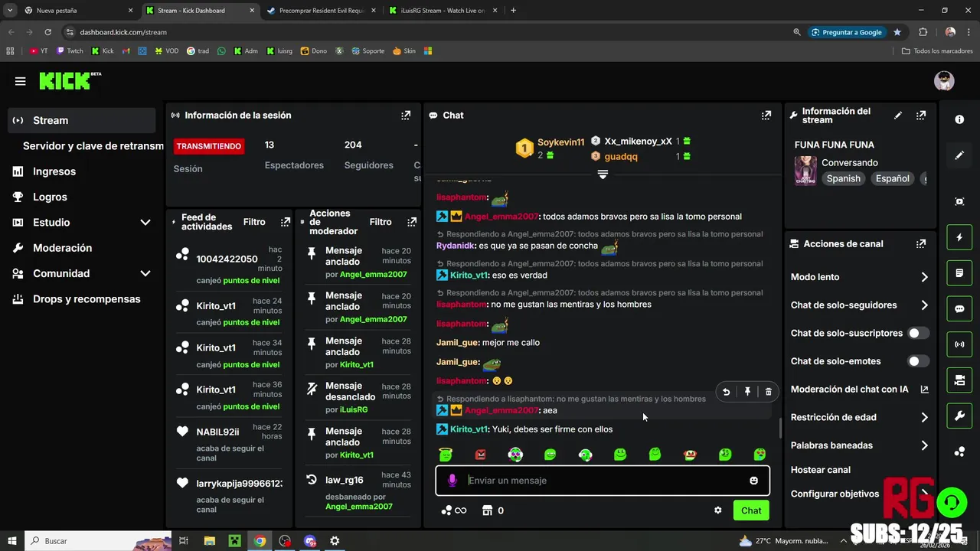The width and height of the screenshot is (980, 551).
Task: Click the lightning bolt icon in right sidebar
Action: pyautogui.click(x=959, y=237)
